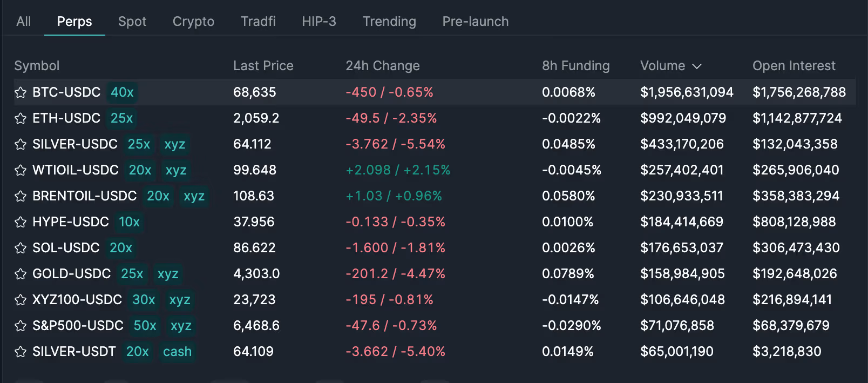868x383 pixels.
Task: Click the star beside SOL-USDC
Action: (21, 247)
